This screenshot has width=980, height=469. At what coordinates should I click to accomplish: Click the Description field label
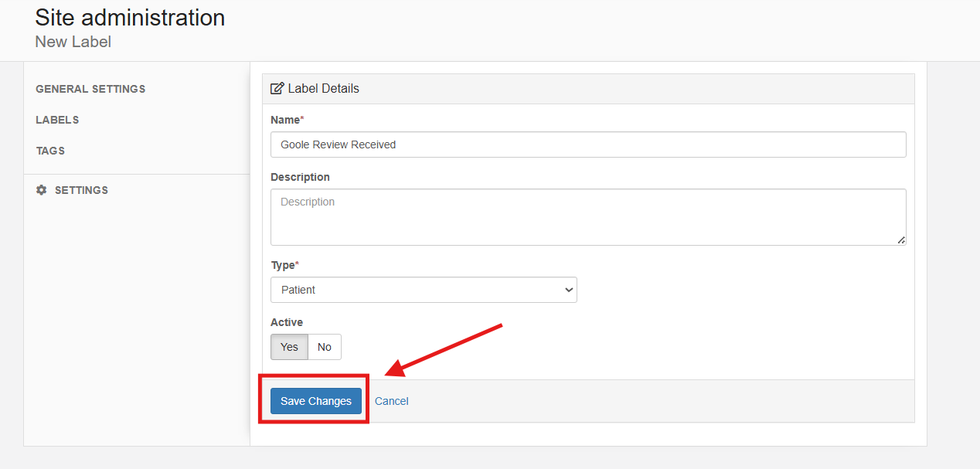click(x=300, y=177)
